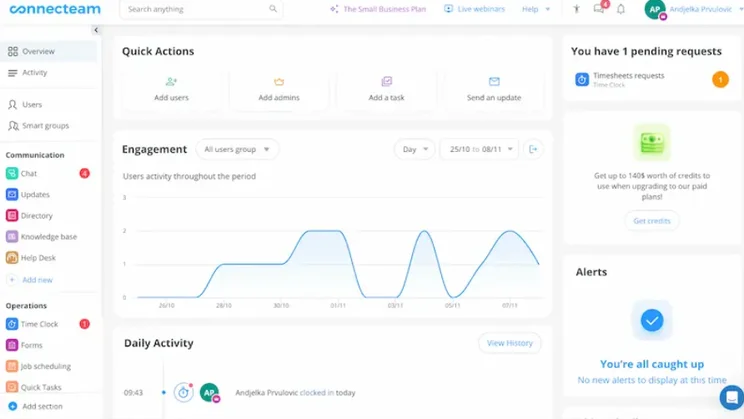Open the notifications bell
This screenshot has height=419, width=744.
621,9
